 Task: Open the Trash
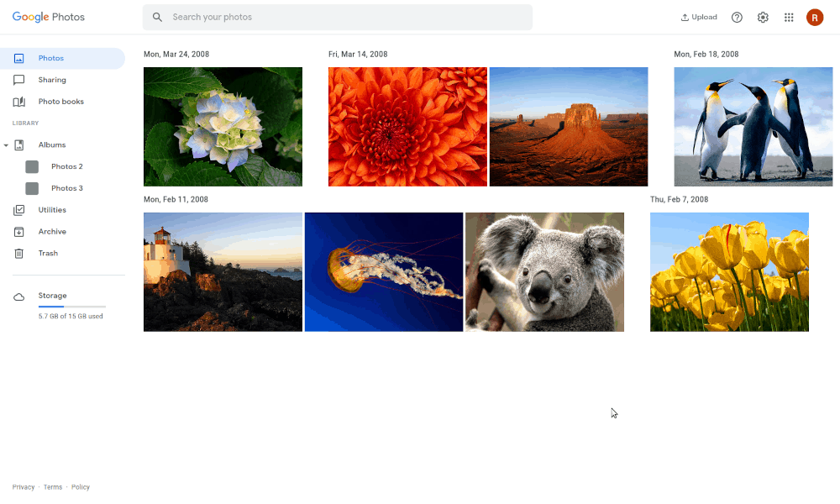click(x=46, y=253)
